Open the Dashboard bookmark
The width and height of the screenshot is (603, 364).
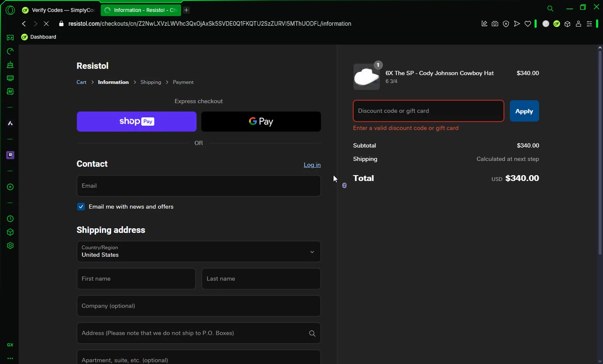pyautogui.click(x=39, y=37)
